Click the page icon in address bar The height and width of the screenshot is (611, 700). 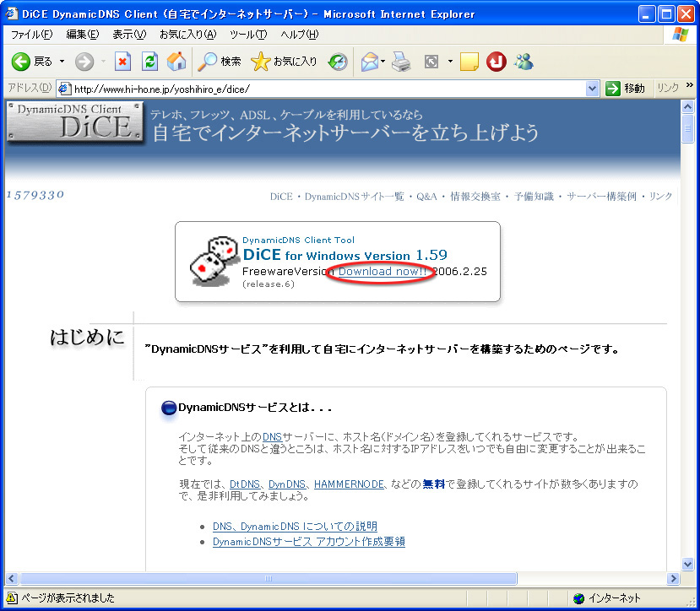point(65,89)
